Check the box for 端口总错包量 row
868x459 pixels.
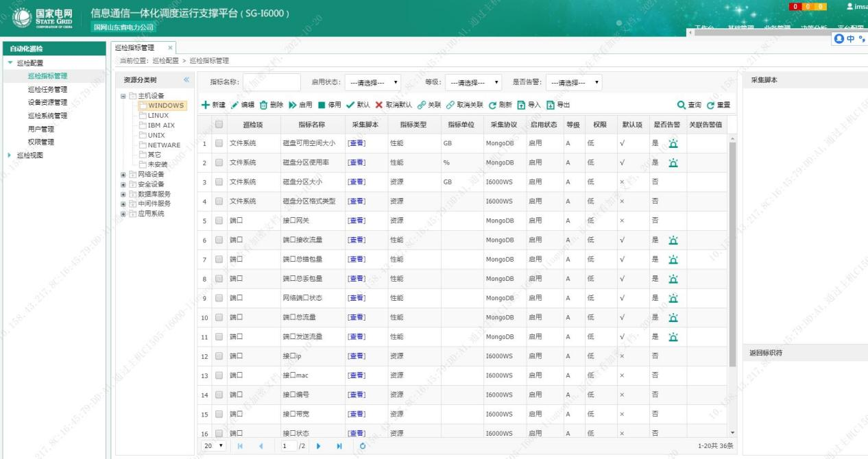coord(219,260)
